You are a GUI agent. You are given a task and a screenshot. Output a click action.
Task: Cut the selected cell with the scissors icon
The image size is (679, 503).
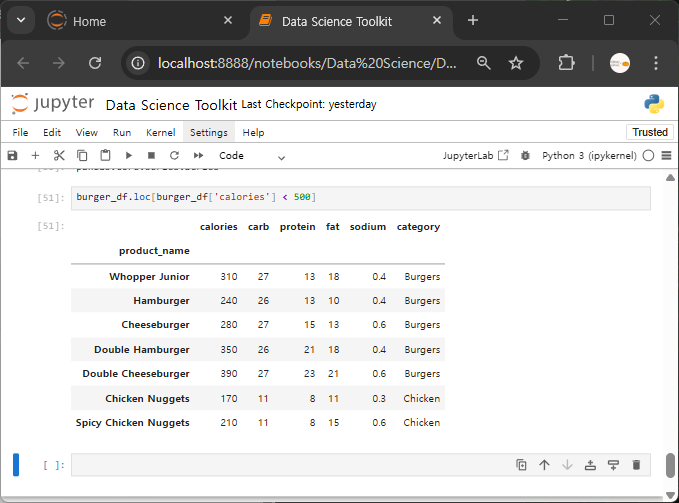[59, 155]
